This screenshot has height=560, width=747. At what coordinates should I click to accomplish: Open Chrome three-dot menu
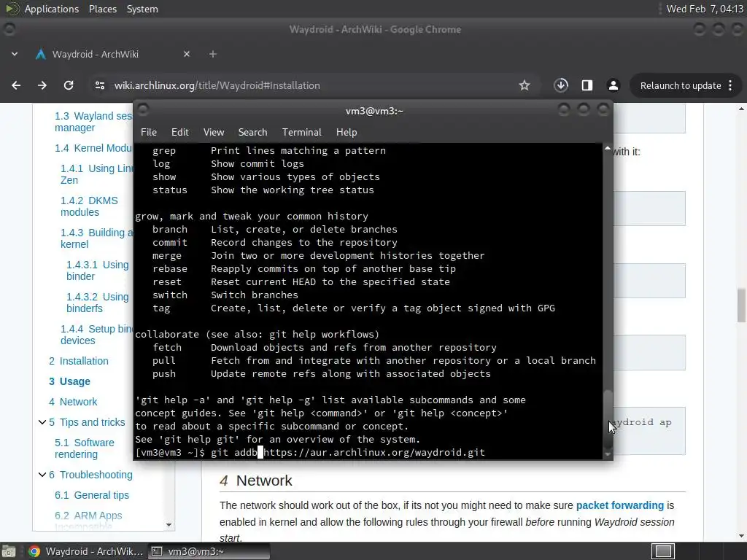click(x=730, y=85)
